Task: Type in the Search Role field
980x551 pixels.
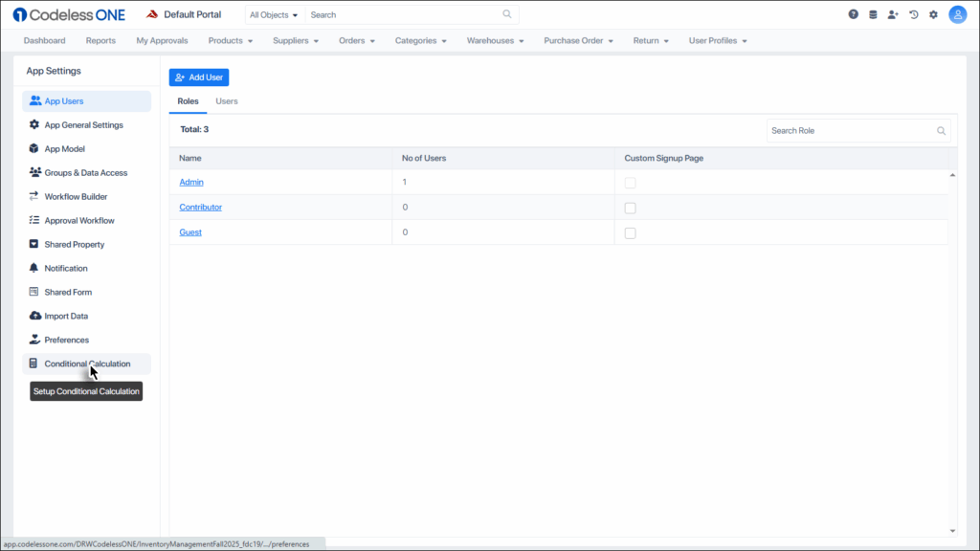Action: tap(852, 129)
